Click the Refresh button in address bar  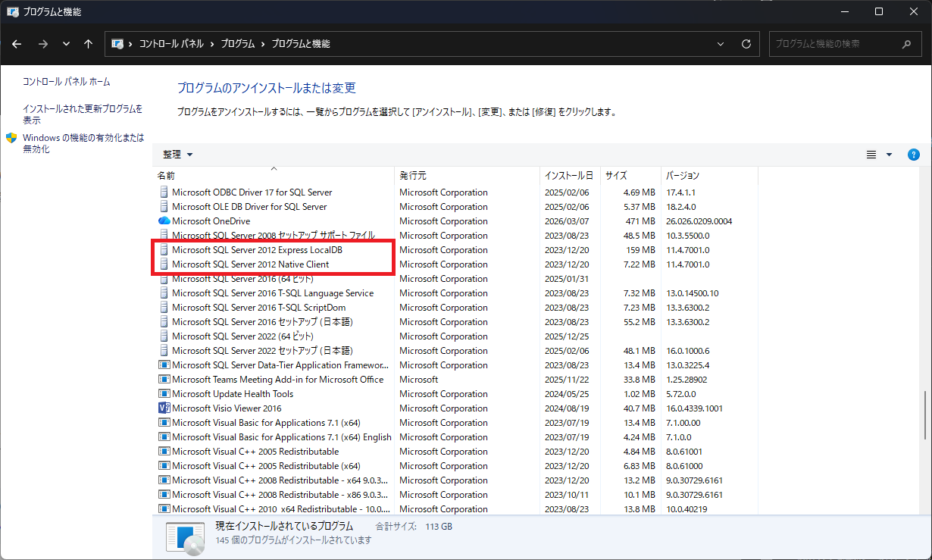(x=746, y=44)
